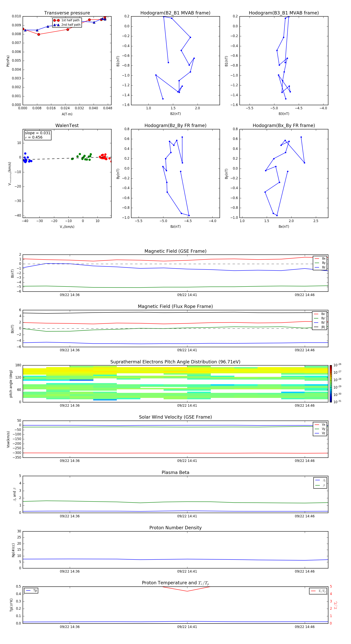The width and height of the screenshot is (351, 644).
Task: Click the 'Np(#/cc)' axis label
Action: point(13,550)
